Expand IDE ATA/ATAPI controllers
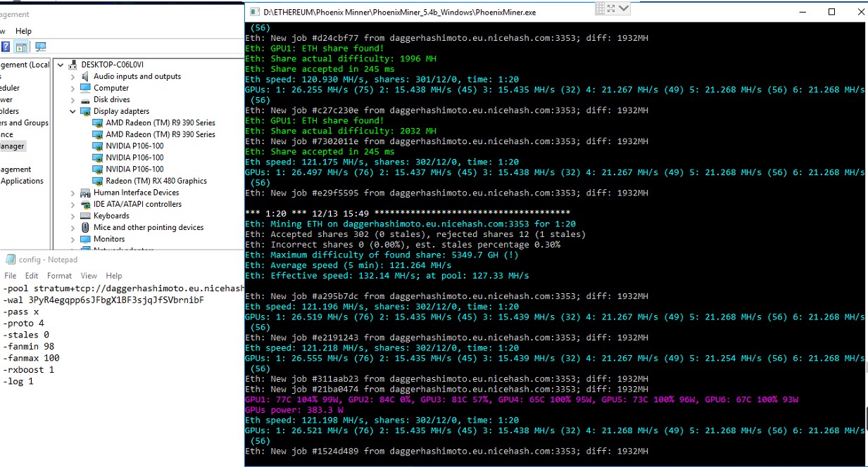The image size is (868, 467). point(73,205)
